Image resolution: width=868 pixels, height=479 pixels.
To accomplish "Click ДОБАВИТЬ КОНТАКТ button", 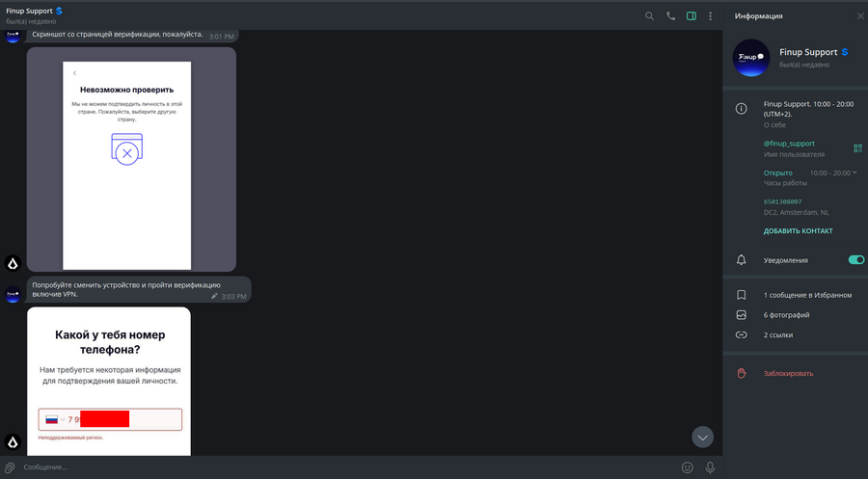I will pyautogui.click(x=798, y=231).
